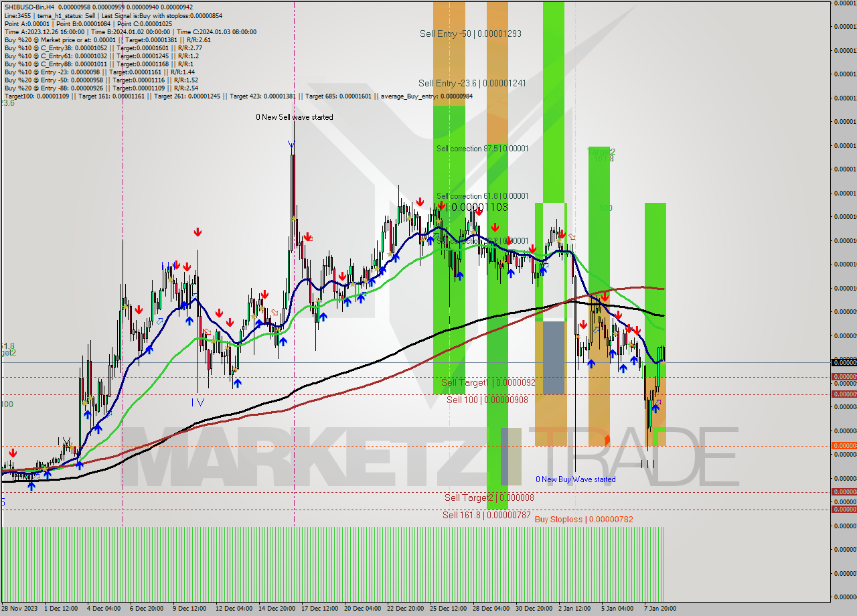This screenshot has width=857, height=616.
Task: Click the '2 Jan 12:00' time axis label
Action: click(x=574, y=609)
